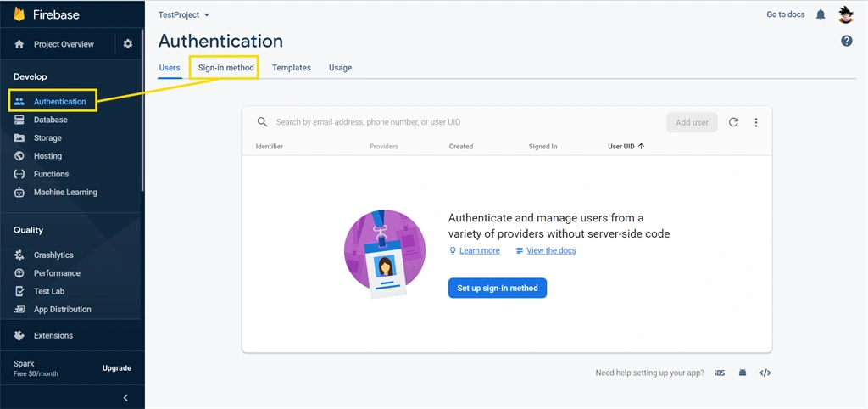868x409 pixels.
Task: Follow the View the docs link
Action: click(x=551, y=250)
